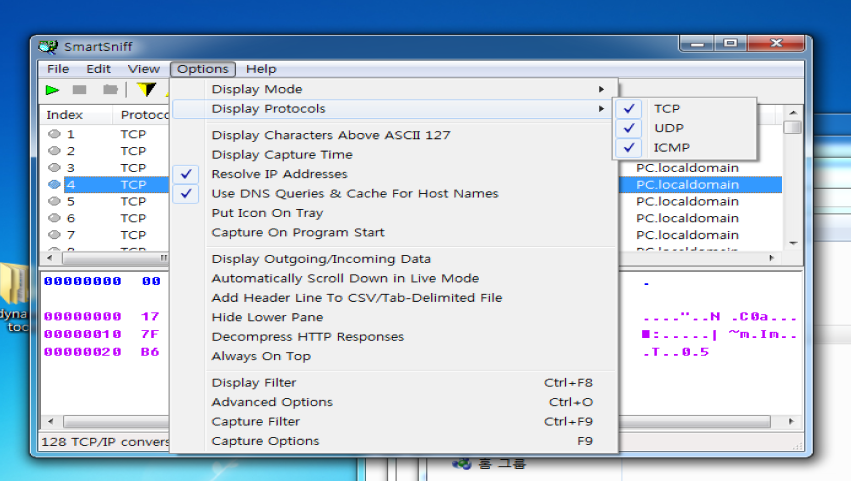Click the upper pane horizontal scroll right arrow
This screenshot has height=481, width=851.
771,258
